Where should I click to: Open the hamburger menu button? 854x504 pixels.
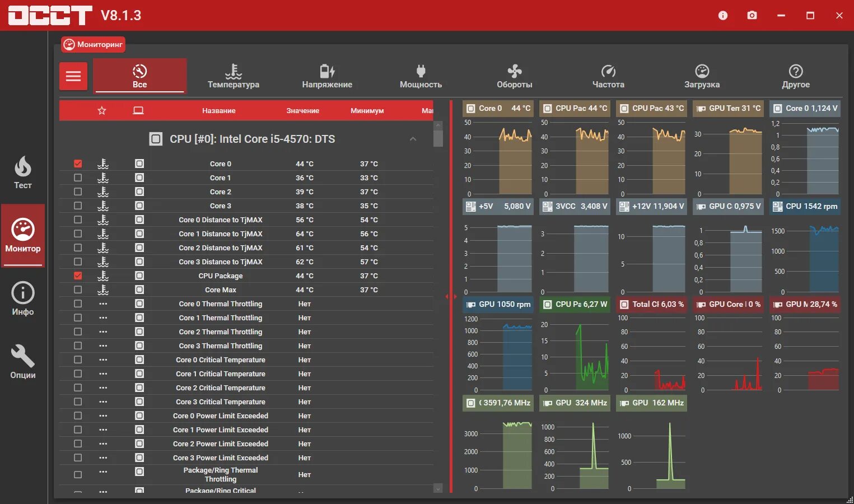[73, 76]
